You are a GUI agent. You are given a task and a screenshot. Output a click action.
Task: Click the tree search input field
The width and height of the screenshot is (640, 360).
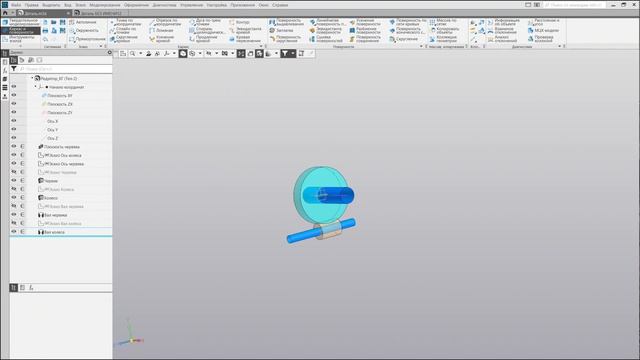tap(64, 69)
